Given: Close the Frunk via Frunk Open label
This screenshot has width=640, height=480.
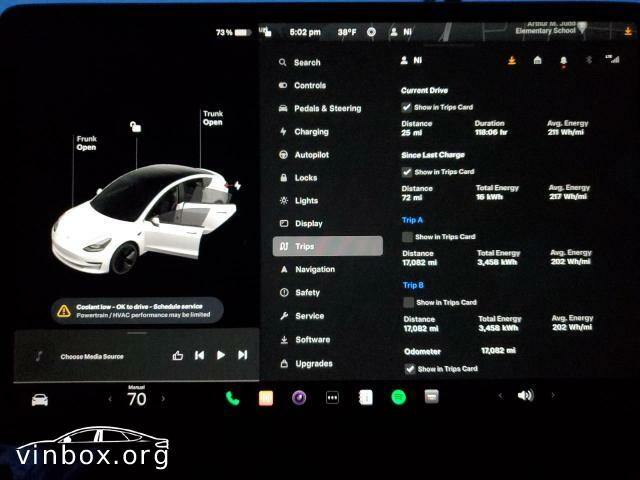Looking at the screenshot, I should (86, 143).
